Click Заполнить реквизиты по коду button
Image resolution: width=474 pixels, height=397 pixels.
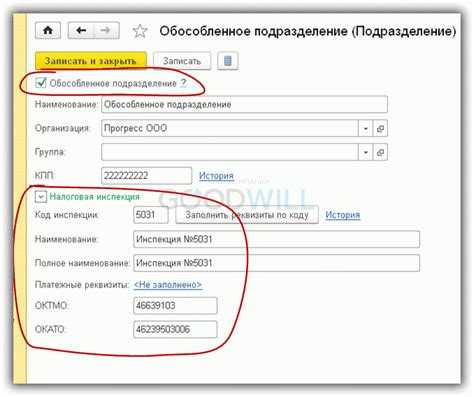click(247, 215)
